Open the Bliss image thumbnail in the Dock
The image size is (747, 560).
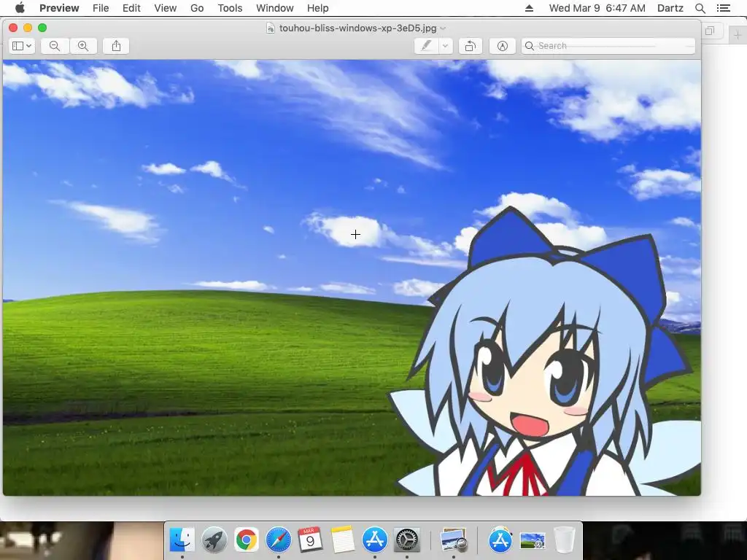pos(532,540)
